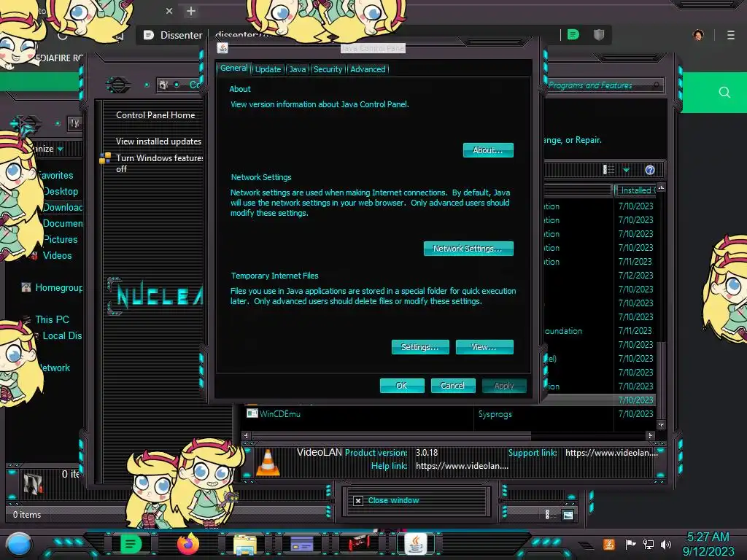The height and width of the screenshot is (560, 747).
Task: Click the help question mark in Programs window
Action: coord(650,170)
